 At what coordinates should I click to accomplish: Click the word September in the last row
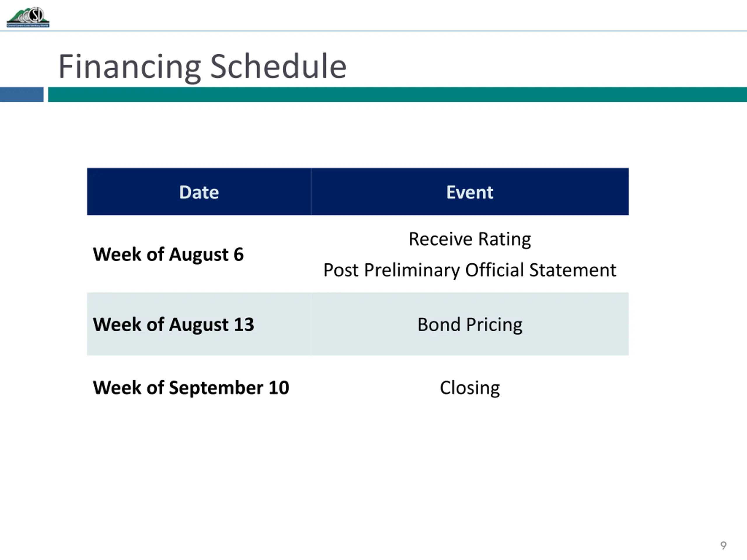point(216,388)
